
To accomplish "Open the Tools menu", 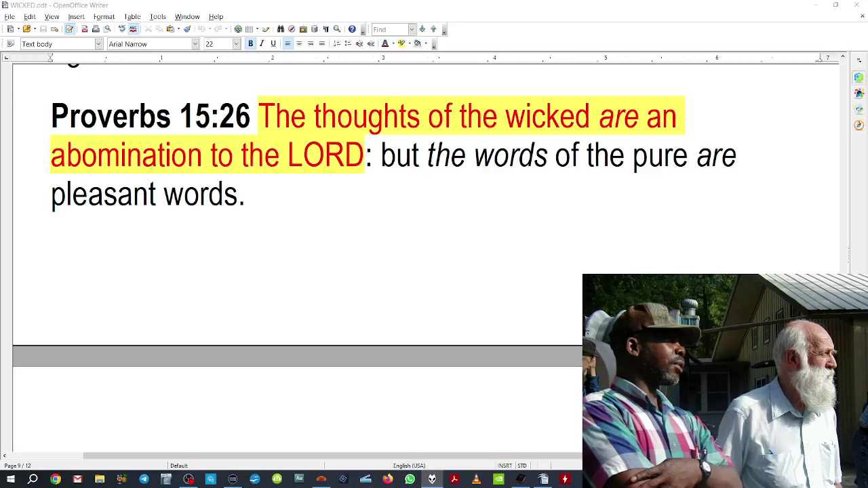I will [157, 16].
